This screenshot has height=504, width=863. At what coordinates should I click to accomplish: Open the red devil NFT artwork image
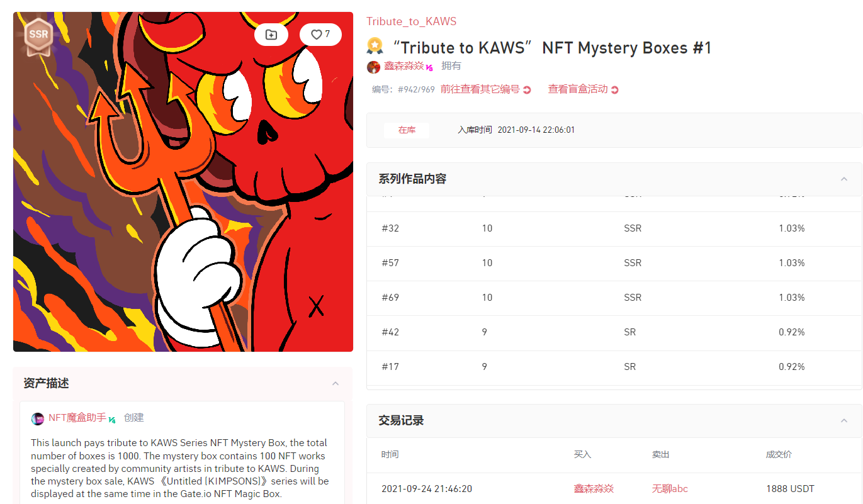point(183,182)
